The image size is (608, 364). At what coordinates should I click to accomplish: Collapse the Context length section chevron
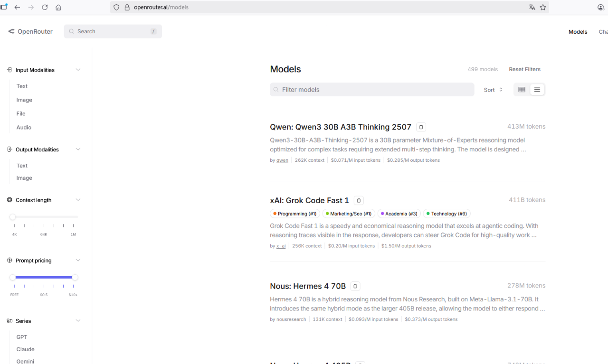click(x=78, y=200)
